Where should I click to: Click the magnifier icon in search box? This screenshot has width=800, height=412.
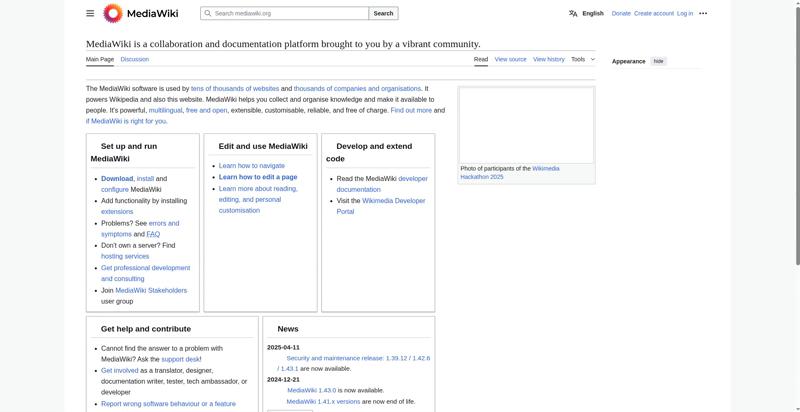click(208, 13)
